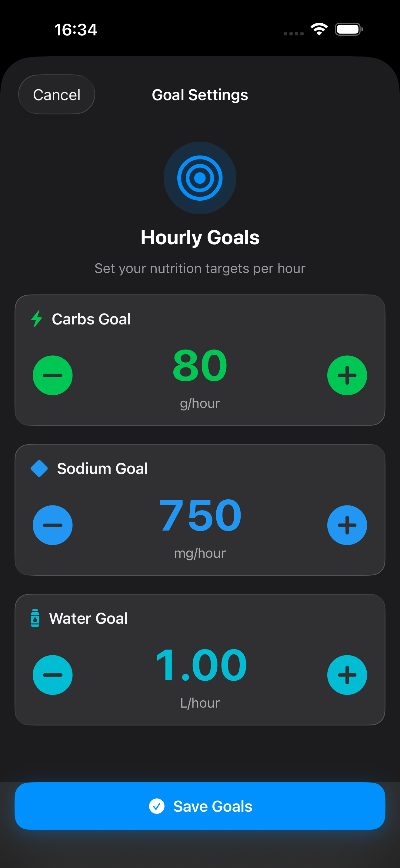Image resolution: width=400 pixels, height=868 pixels.
Task: Tap the blue diamond sodium icon
Action: click(x=39, y=469)
